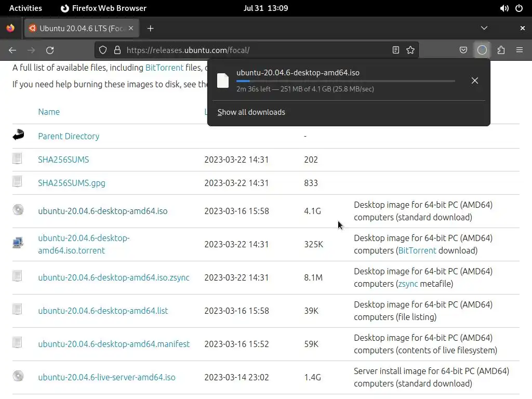532x399 pixels.
Task: Bookmark this page with the star icon
Action: coord(410,50)
